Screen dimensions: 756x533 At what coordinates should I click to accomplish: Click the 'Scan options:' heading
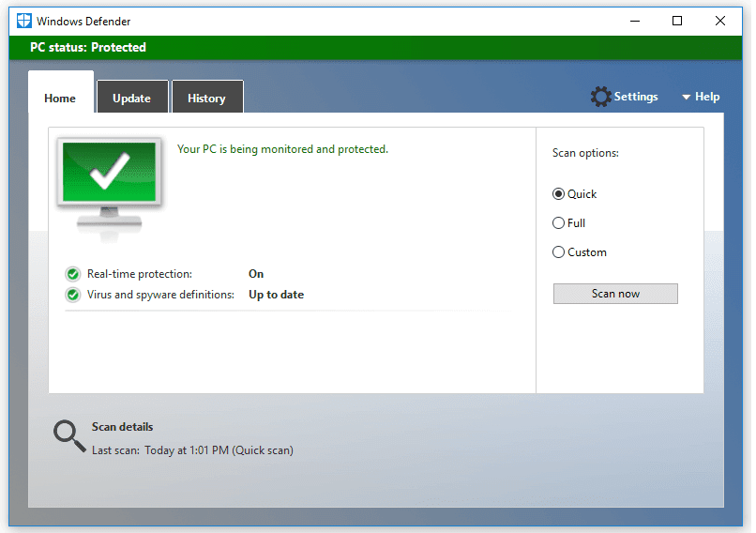tap(585, 153)
